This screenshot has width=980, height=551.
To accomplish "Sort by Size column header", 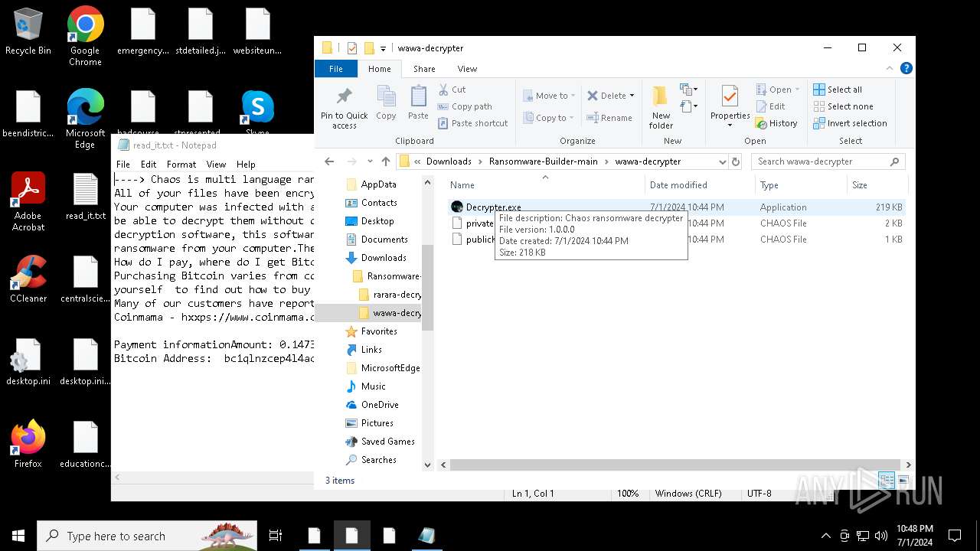I will pos(877,185).
